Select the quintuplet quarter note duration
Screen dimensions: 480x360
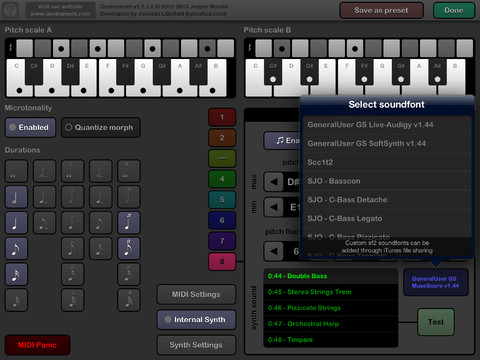click(72, 222)
